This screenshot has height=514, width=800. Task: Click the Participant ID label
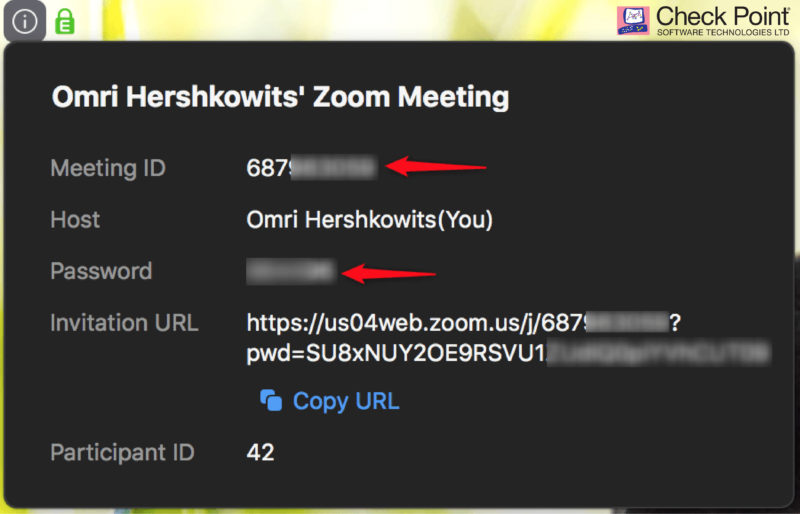coord(122,452)
